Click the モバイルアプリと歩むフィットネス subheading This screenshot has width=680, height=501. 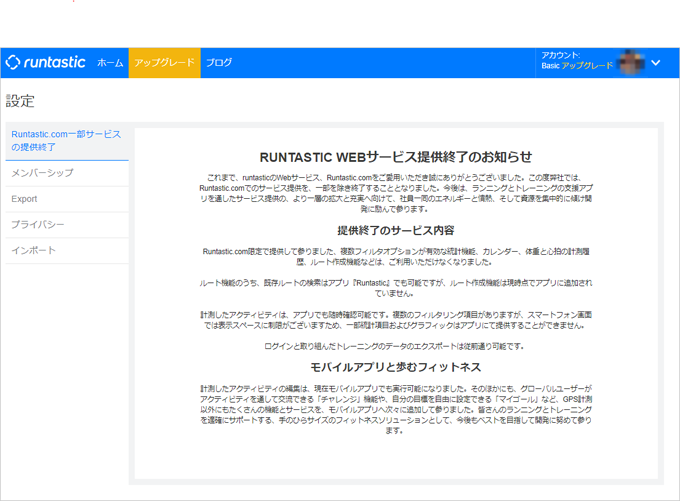click(x=396, y=367)
